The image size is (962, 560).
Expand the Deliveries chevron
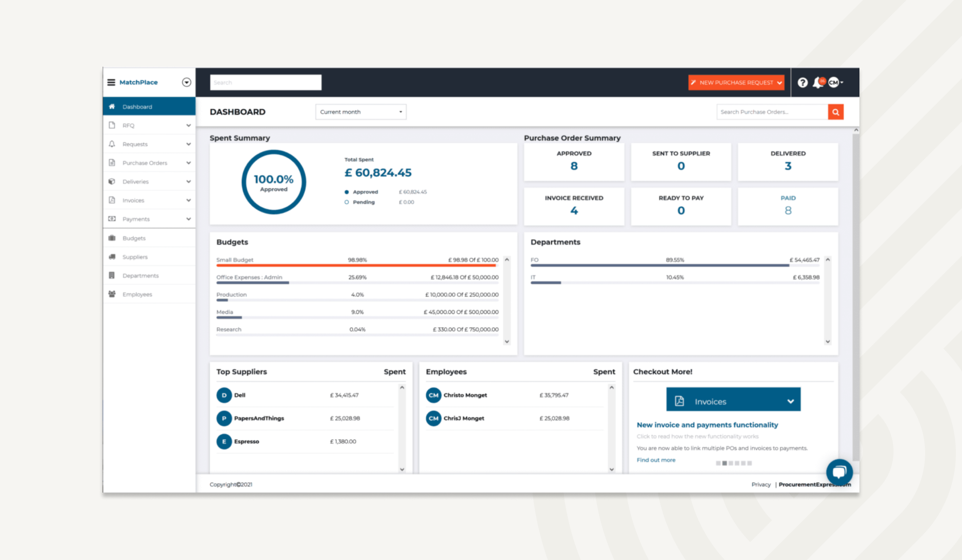(189, 182)
